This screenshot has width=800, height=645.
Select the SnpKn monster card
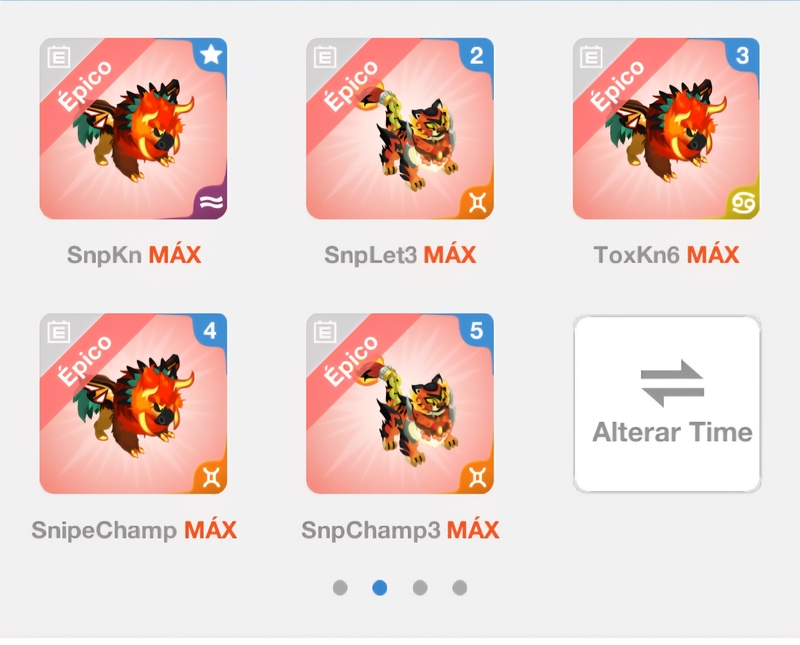point(134,129)
